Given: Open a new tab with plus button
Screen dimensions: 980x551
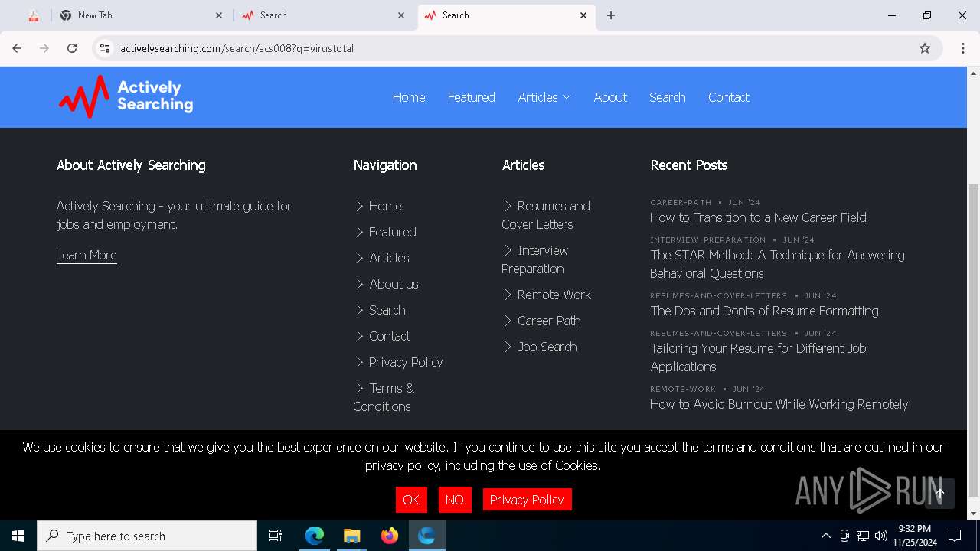Looking at the screenshot, I should [611, 15].
